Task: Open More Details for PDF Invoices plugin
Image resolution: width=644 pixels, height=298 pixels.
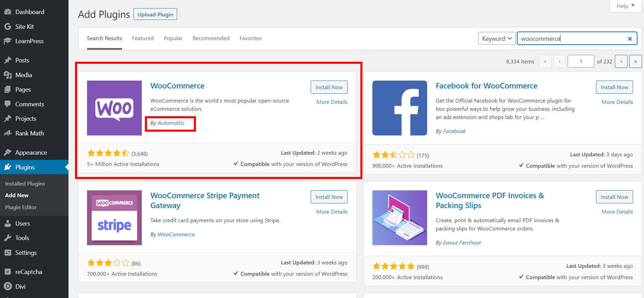Action: 617,212
